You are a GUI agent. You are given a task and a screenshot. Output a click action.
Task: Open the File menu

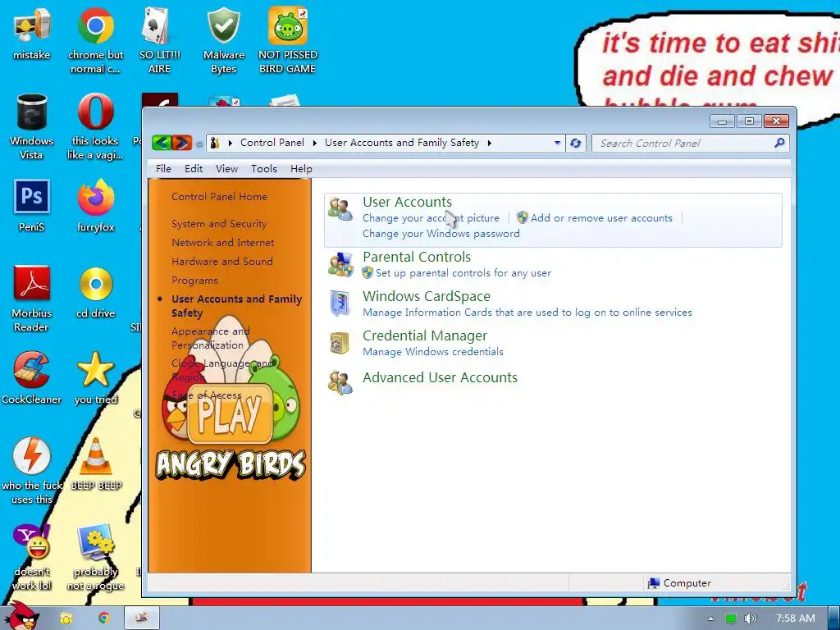[163, 169]
